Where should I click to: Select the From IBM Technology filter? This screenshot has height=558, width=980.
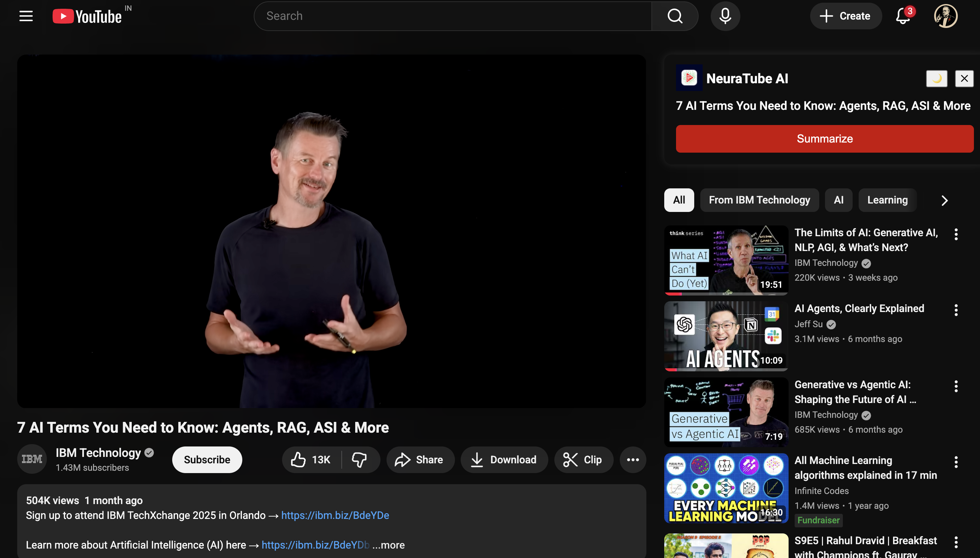click(760, 200)
